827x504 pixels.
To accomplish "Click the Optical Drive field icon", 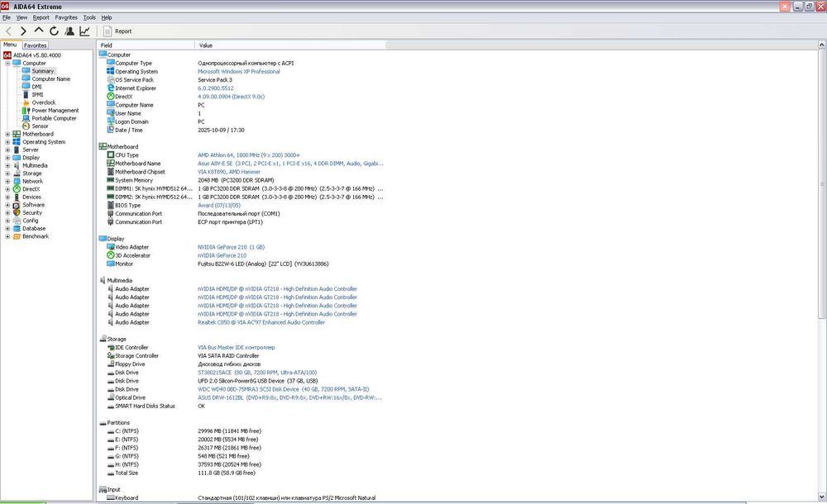I will point(111,398).
